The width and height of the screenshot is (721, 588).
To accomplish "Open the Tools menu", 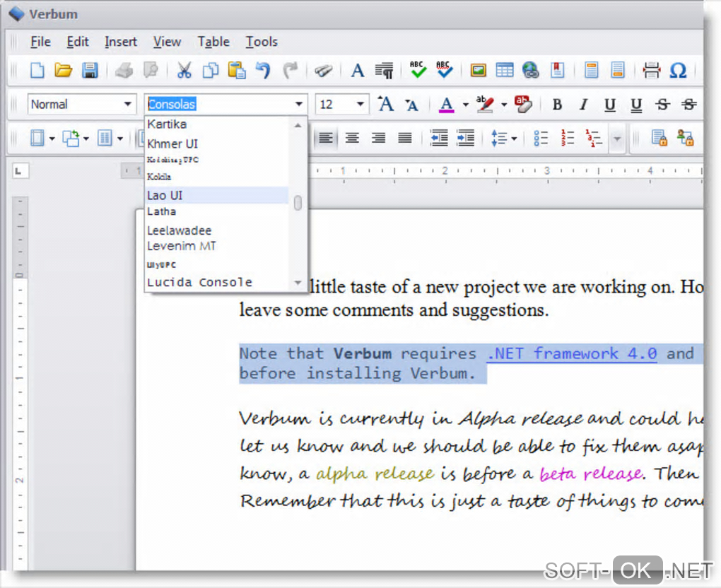I will (x=262, y=42).
